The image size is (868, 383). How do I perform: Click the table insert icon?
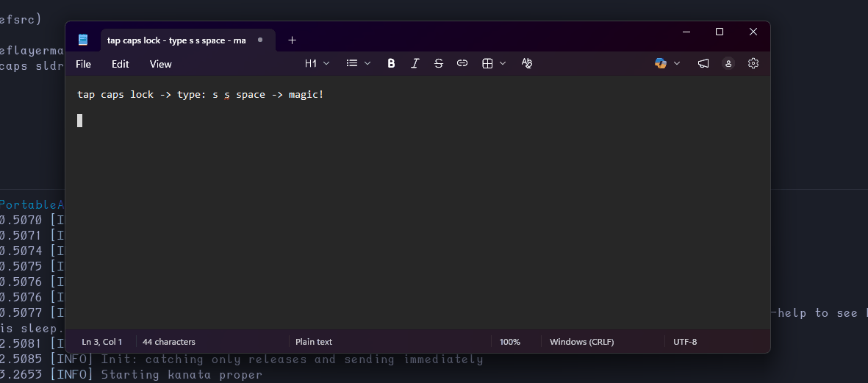point(487,64)
